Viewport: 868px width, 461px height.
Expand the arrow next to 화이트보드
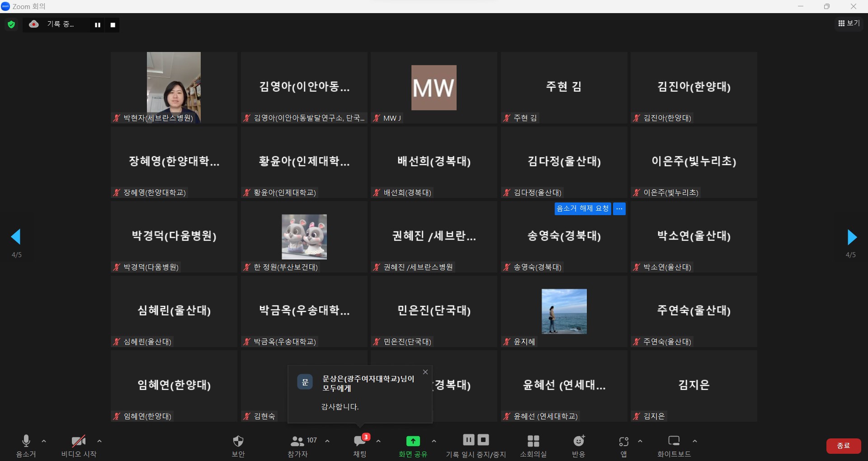695,441
